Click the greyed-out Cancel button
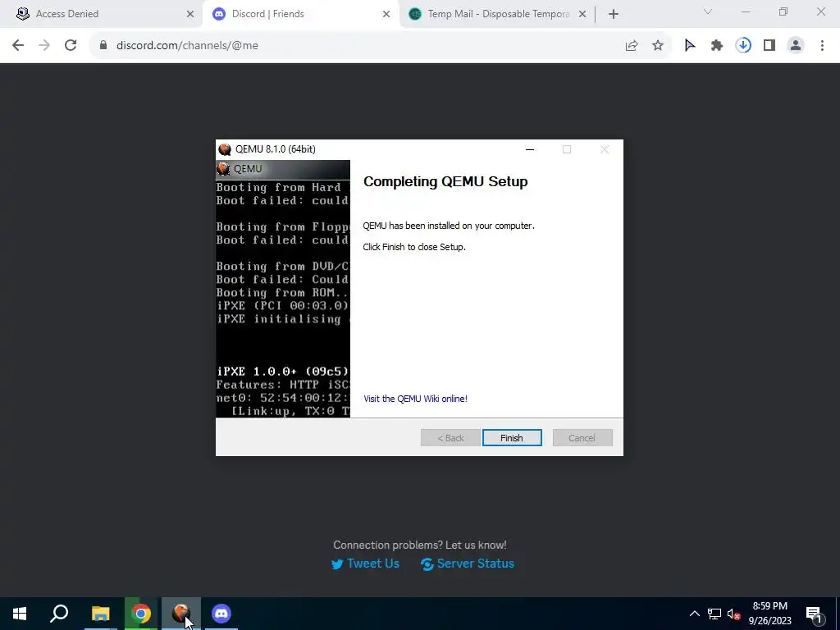Screen dimensions: 840x630 pos(582,438)
